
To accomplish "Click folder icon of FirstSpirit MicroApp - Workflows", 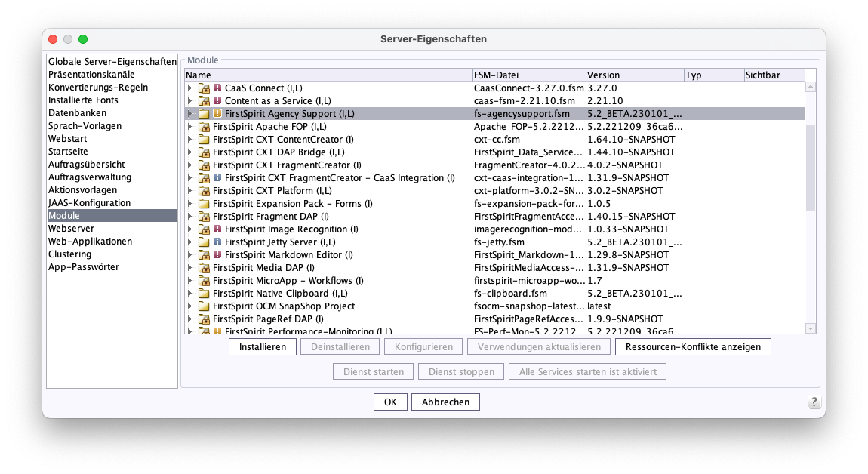I will coord(204,280).
